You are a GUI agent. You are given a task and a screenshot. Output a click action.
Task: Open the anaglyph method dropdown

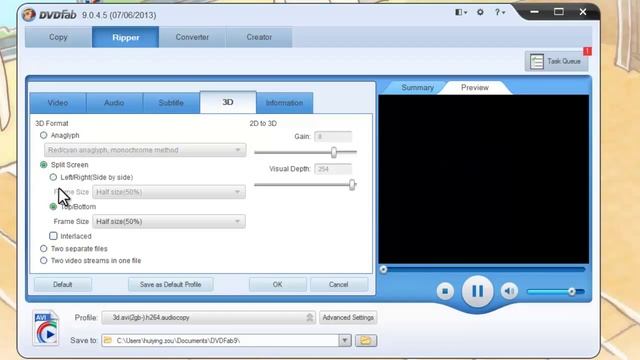[145, 150]
